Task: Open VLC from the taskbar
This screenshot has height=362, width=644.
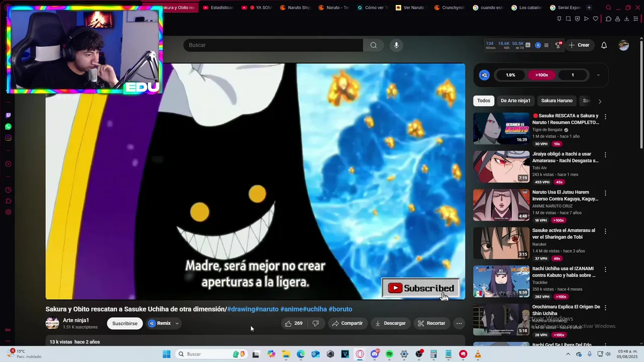Action: click(x=478, y=354)
